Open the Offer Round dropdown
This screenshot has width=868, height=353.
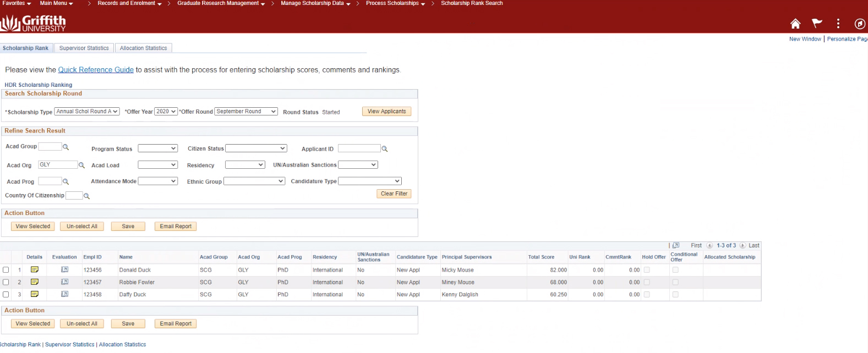(246, 112)
